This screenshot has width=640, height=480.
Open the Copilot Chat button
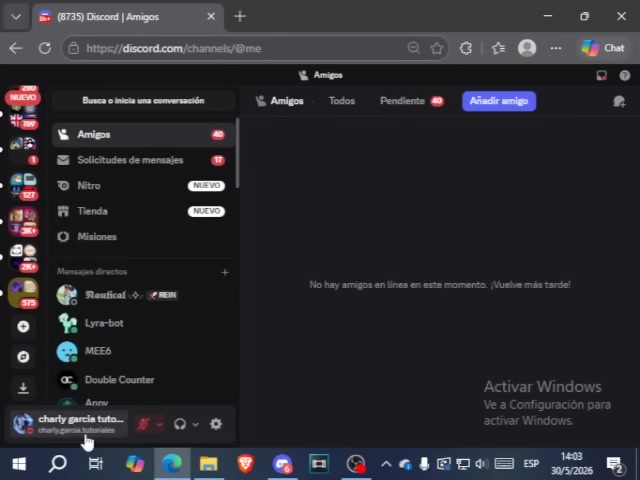603,48
